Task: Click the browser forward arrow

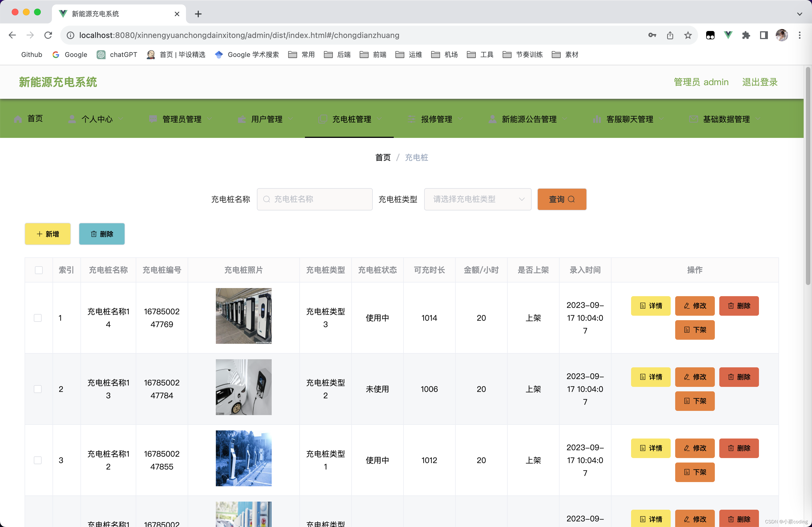Action: [30, 35]
